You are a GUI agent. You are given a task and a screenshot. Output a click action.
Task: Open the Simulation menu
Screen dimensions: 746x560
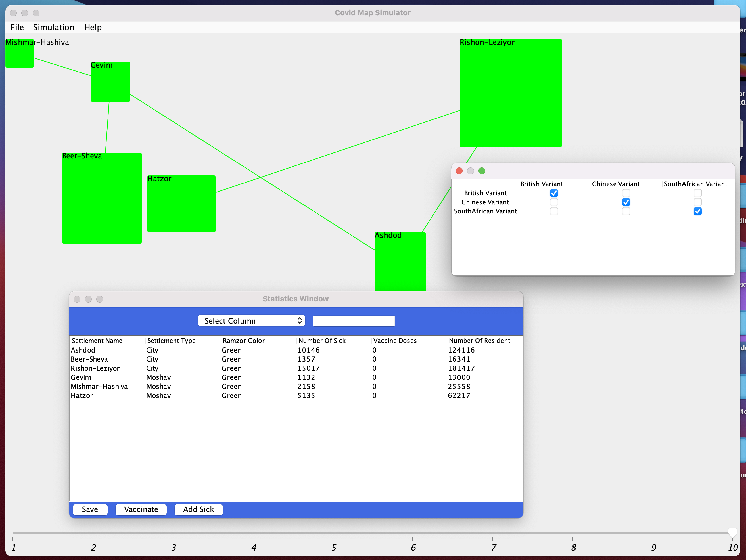point(54,27)
